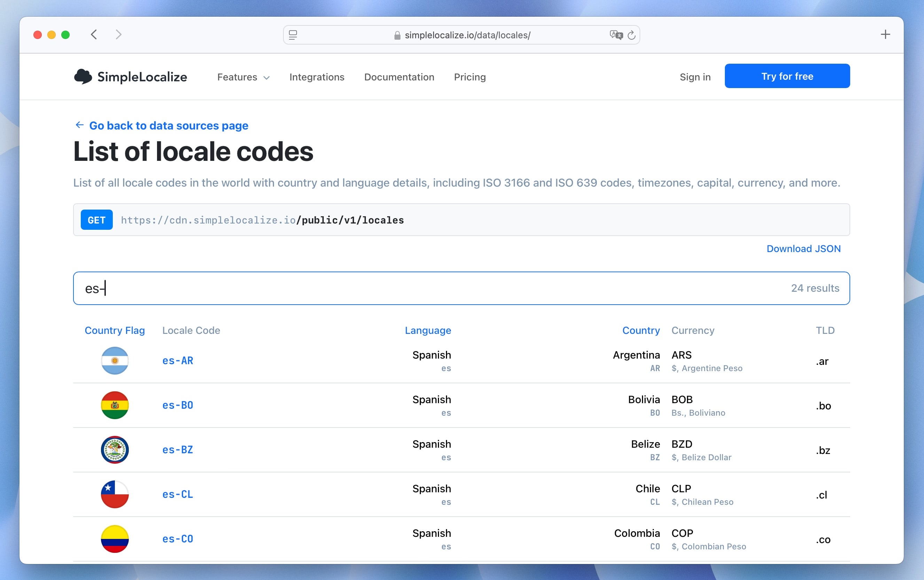Screen dimensions: 924x580
Task: Open the es-CO locale code link
Action: (178, 539)
